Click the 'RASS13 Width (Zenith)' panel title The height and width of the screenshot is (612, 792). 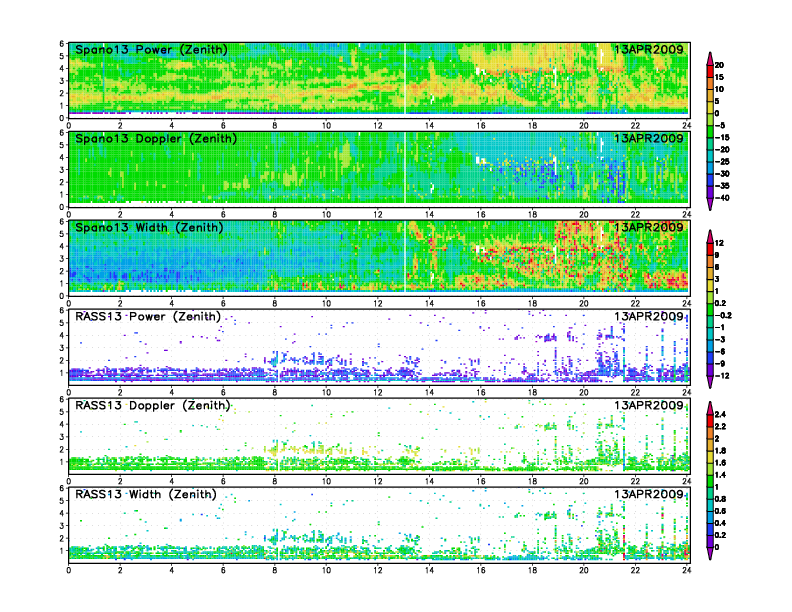pos(146,494)
